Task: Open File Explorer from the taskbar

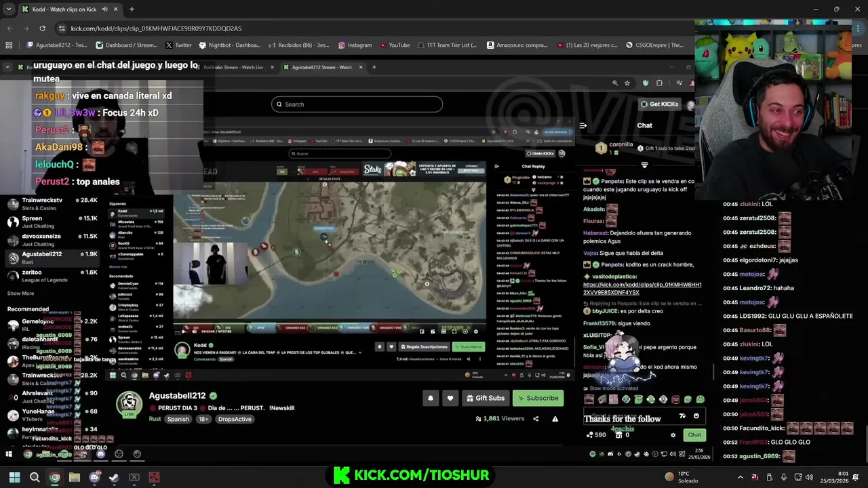Action: [75, 477]
